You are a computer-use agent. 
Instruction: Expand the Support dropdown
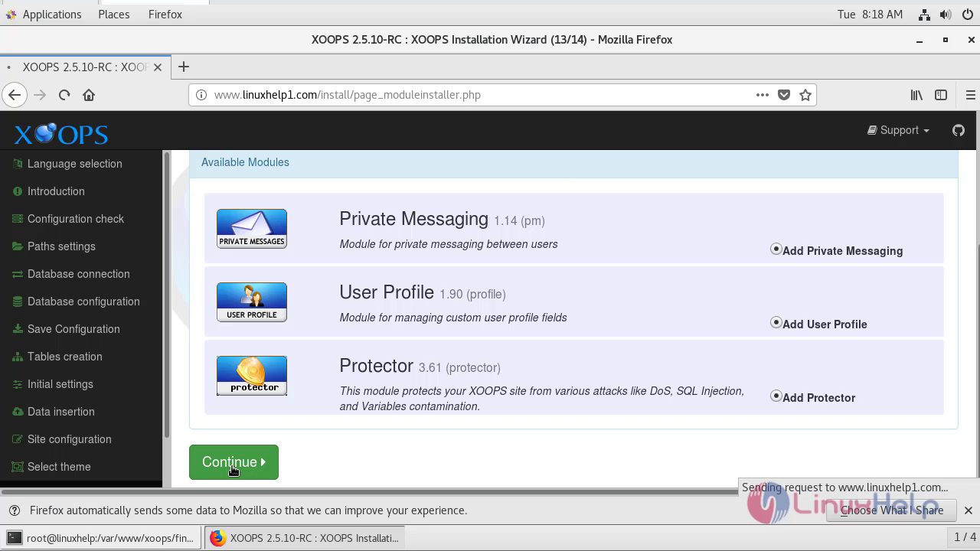tap(898, 130)
